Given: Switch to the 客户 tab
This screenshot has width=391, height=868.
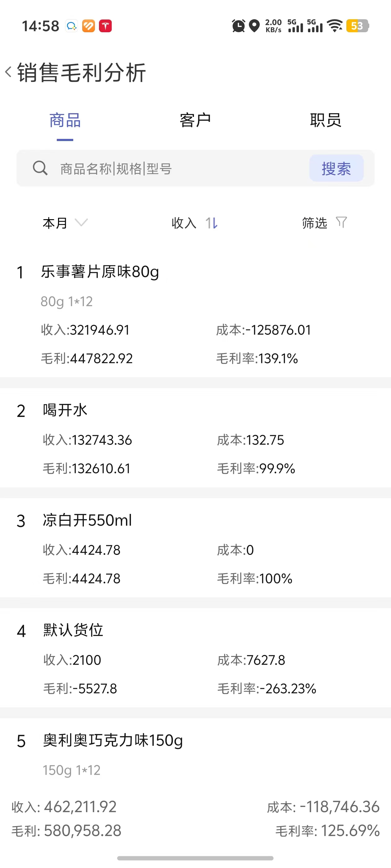Looking at the screenshot, I should click(195, 120).
